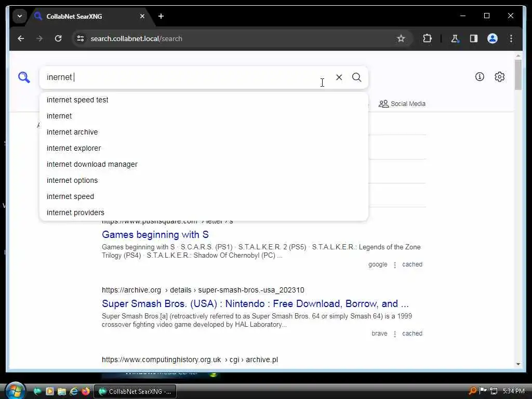532x399 pixels.
Task: Click the address bar URL
Action: 137,38
